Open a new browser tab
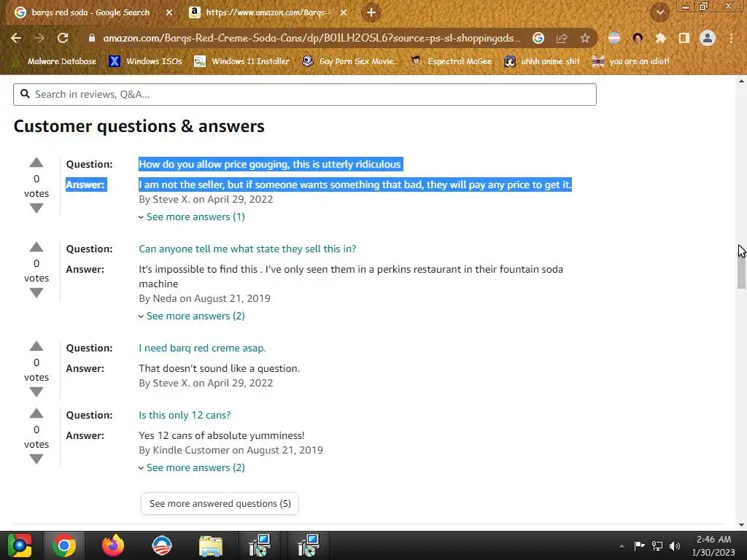This screenshot has width=747, height=560. [371, 12]
